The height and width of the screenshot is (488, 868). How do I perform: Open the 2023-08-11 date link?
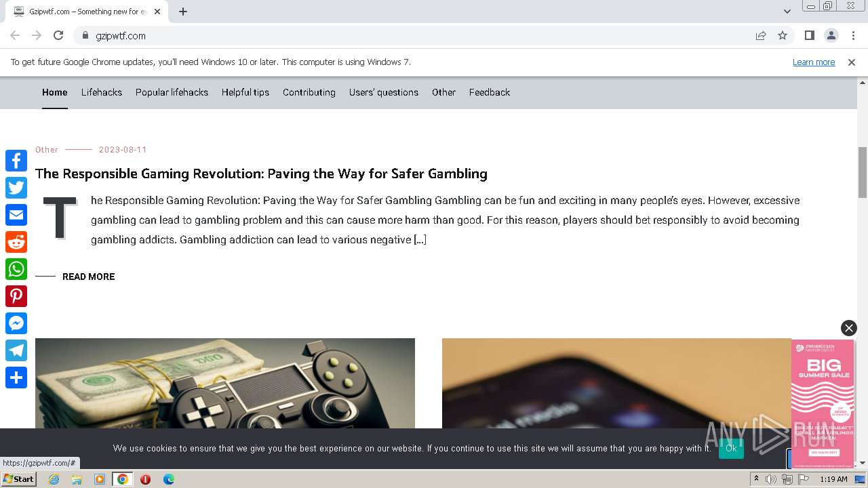click(123, 150)
